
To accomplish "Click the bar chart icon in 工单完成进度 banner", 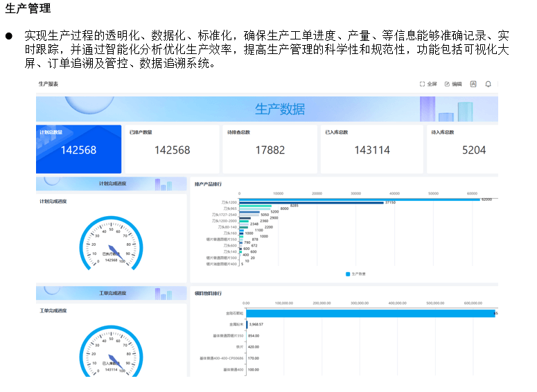I will (x=164, y=294).
